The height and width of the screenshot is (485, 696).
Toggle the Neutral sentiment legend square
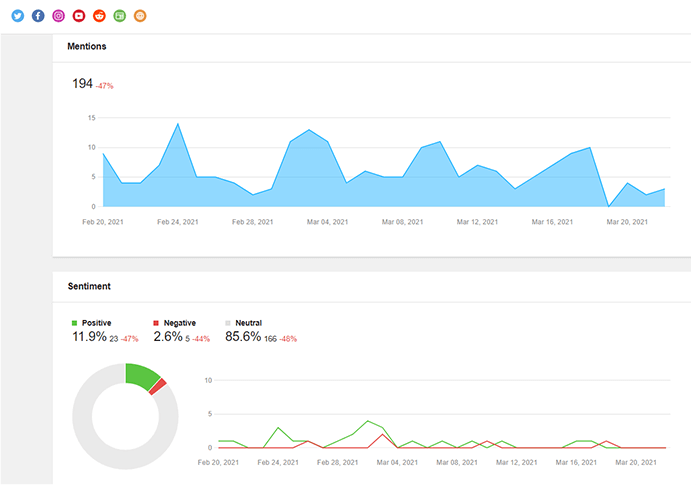[228, 323]
